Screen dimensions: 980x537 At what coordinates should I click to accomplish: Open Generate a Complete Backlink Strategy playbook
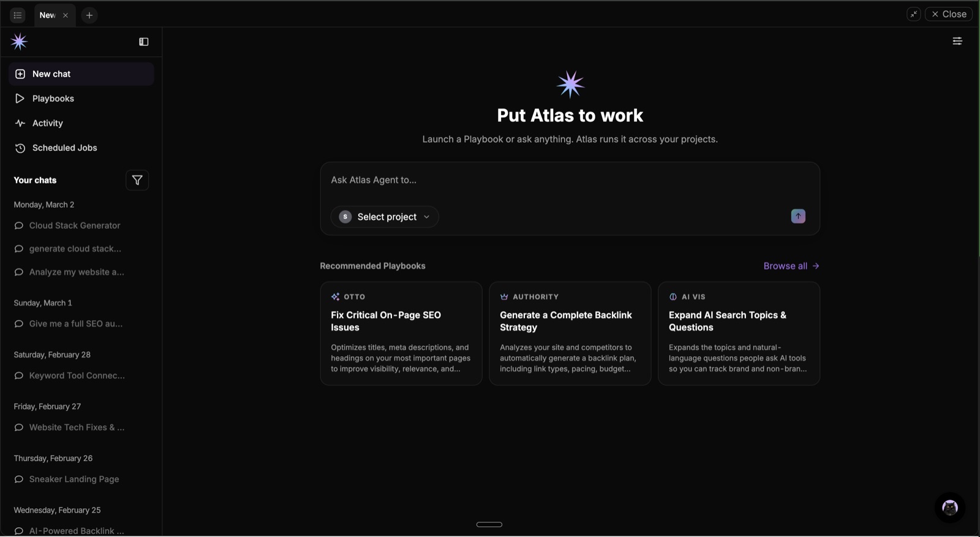[x=570, y=333]
